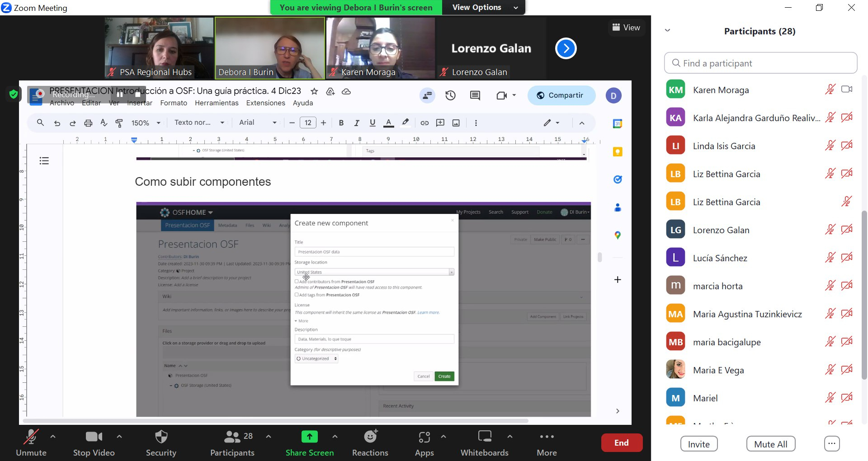This screenshot has height=461, width=868.
Task: Expand video settings arrow beside Stop Video
Action: (119, 437)
